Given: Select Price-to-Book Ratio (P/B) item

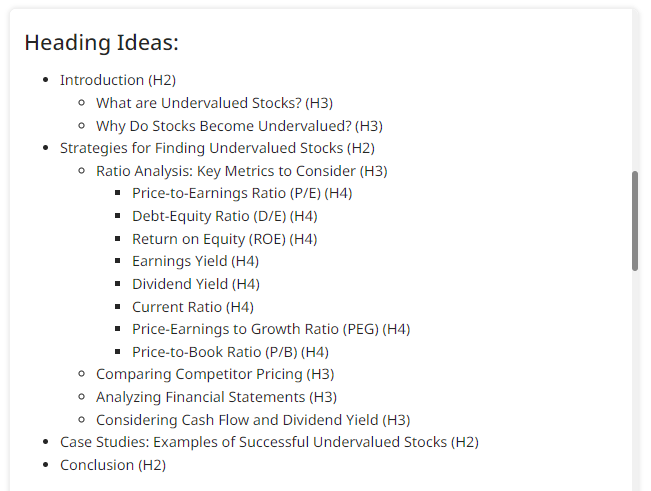Looking at the screenshot, I should click(x=230, y=352).
